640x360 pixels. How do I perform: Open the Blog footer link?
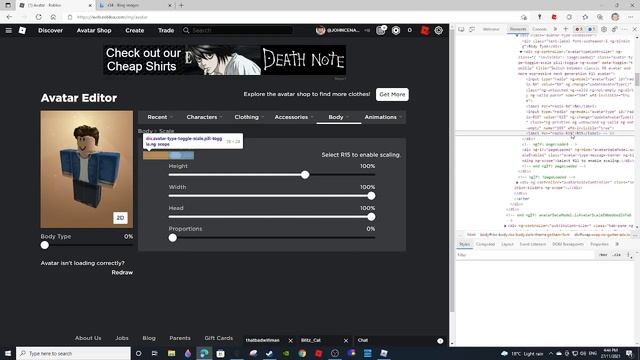(x=149, y=338)
